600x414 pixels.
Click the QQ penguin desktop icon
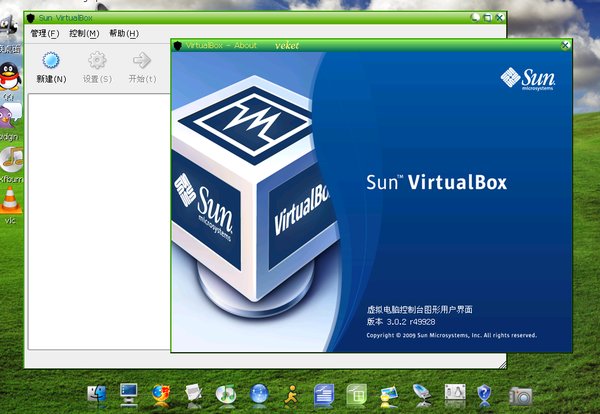click(10, 77)
